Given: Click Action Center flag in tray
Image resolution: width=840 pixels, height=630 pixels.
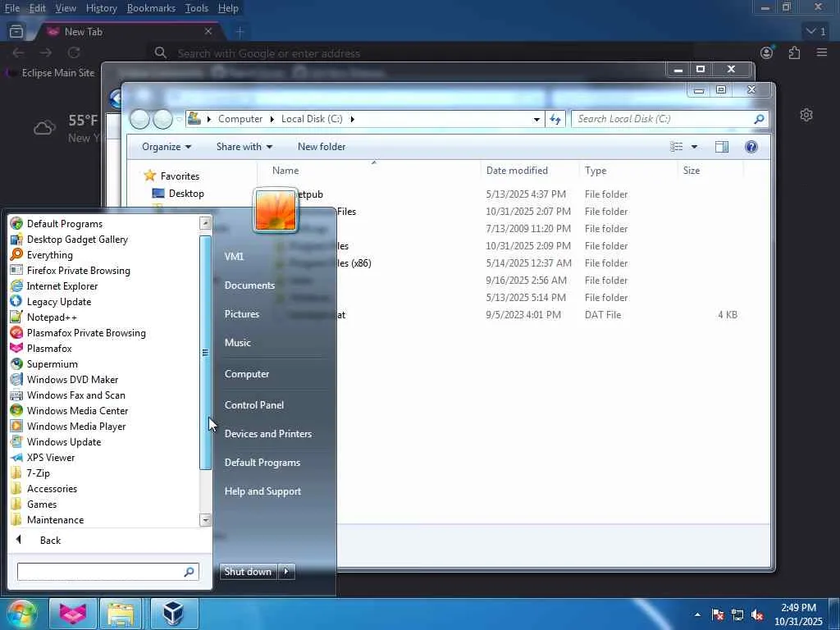Looking at the screenshot, I should pyautogui.click(x=718, y=614).
